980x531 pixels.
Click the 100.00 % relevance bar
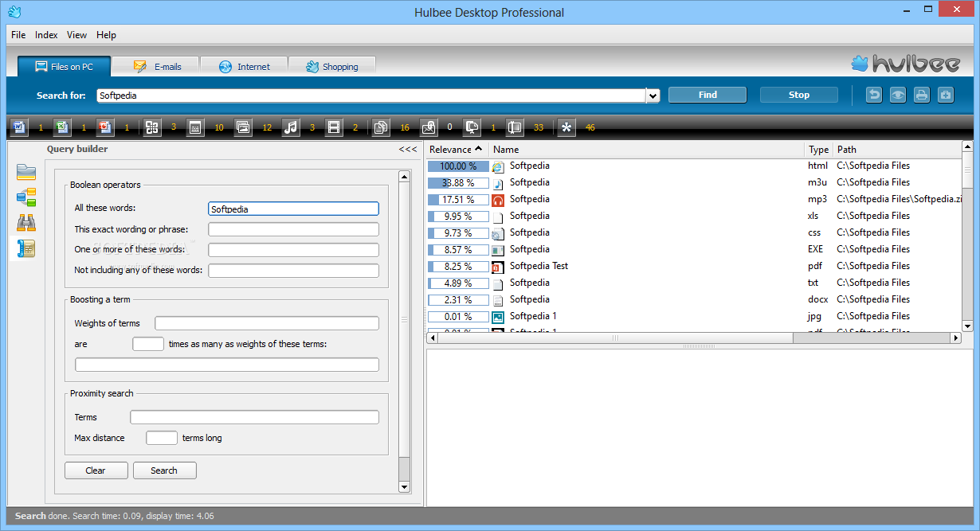coord(458,166)
